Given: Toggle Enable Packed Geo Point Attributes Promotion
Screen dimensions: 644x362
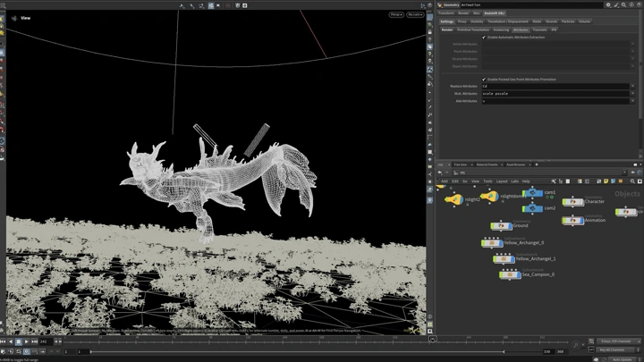Looking at the screenshot, I should (x=484, y=80).
